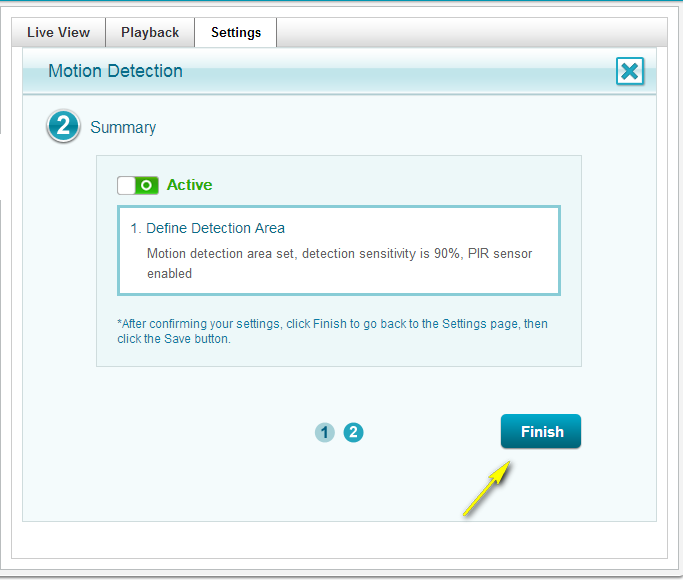
Task: Click the note about clicking Finish
Action: point(332,331)
